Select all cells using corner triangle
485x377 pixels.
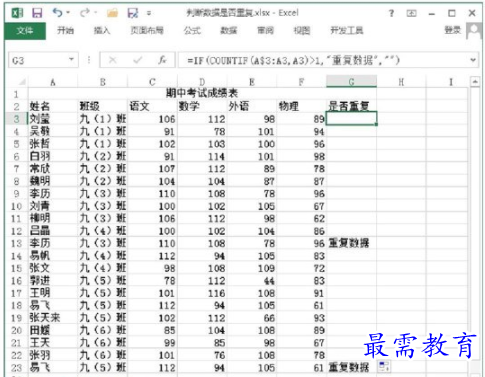pos(22,82)
